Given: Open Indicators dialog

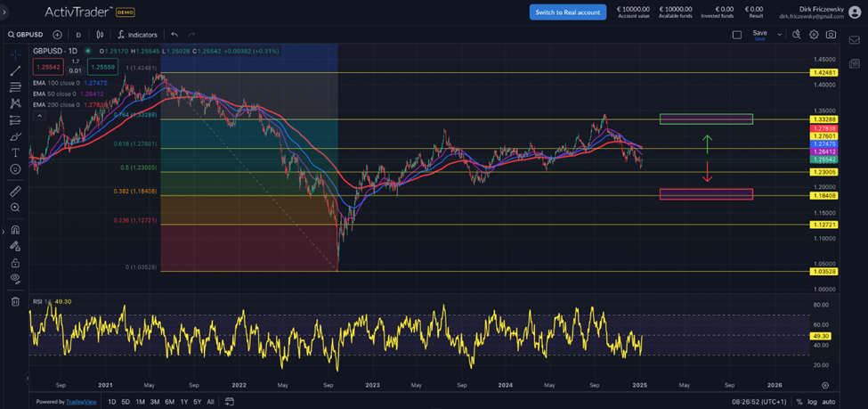Looking at the screenshot, I should coord(137,35).
